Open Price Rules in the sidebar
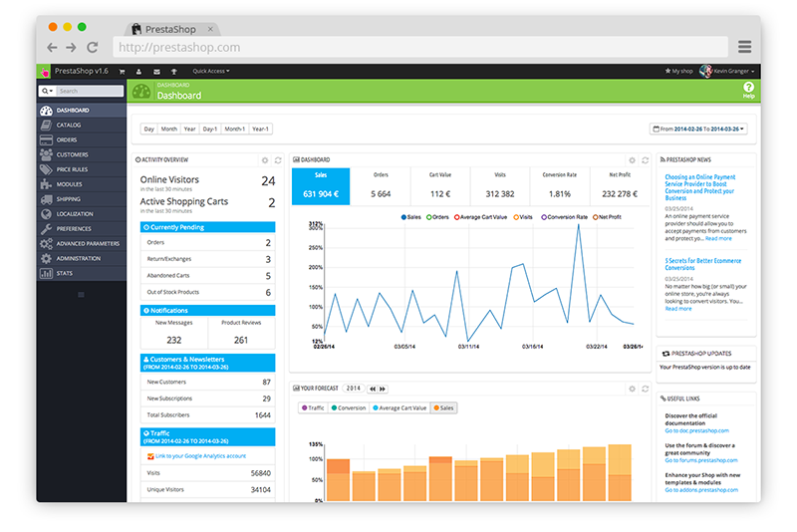The width and height of the screenshot is (797, 532). click(82, 169)
